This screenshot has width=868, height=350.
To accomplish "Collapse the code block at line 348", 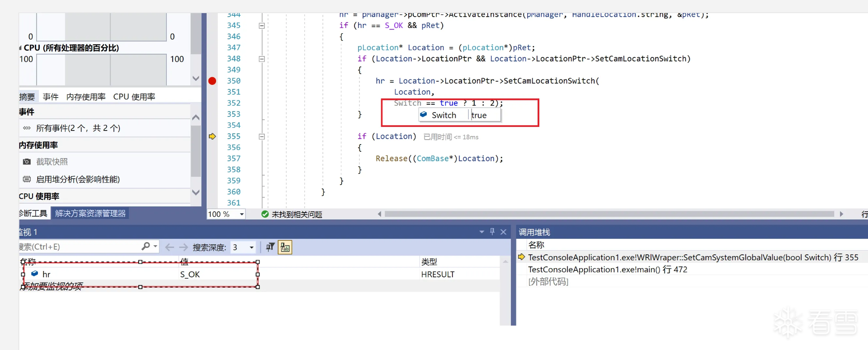I will coord(262,59).
